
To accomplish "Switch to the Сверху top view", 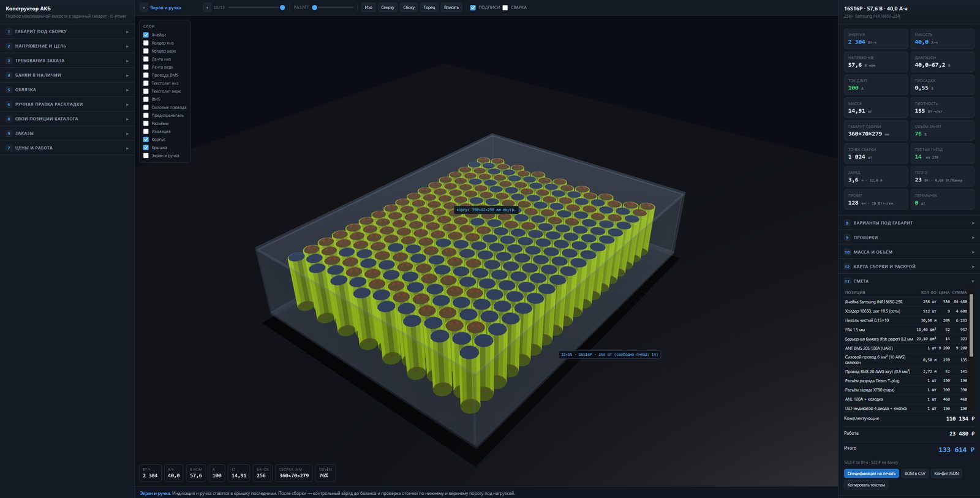I will click(388, 7).
